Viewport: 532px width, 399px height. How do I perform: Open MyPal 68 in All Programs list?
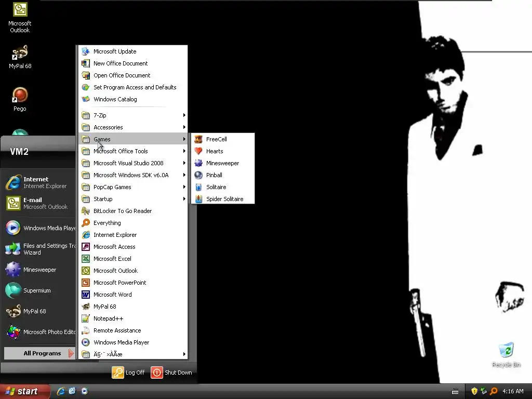[133, 307]
